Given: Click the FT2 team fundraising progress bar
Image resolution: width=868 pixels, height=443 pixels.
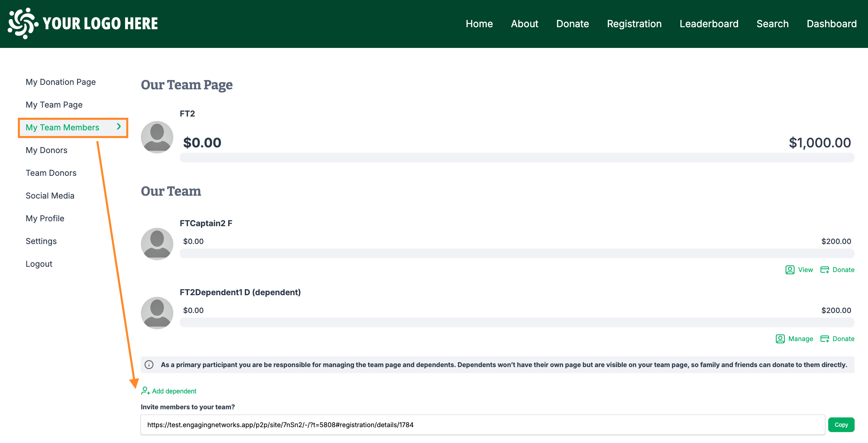Looking at the screenshot, I should point(517,158).
